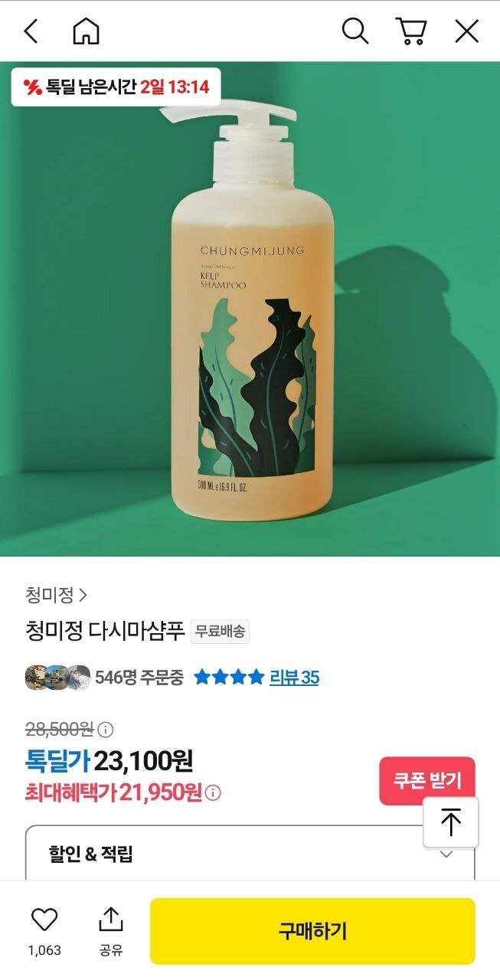
Task: Click info icon beside 최대혜택가 21,950원
Action: click(x=214, y=792)
